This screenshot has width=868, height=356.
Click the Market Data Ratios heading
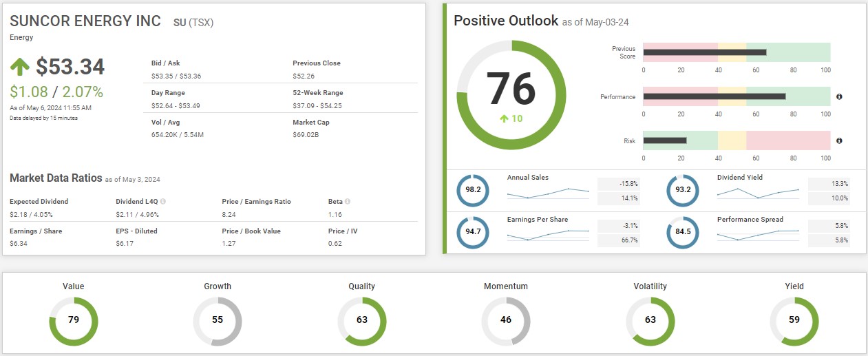56,178
